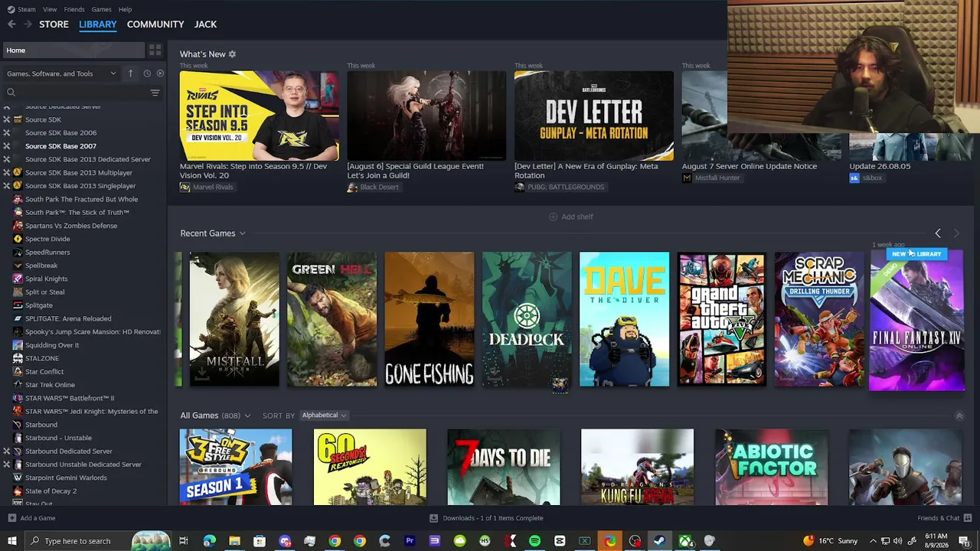Open 7 Days to Die in All Games
Image resolution: width=980 pixels, height=551 pixels.
point(504,467)
